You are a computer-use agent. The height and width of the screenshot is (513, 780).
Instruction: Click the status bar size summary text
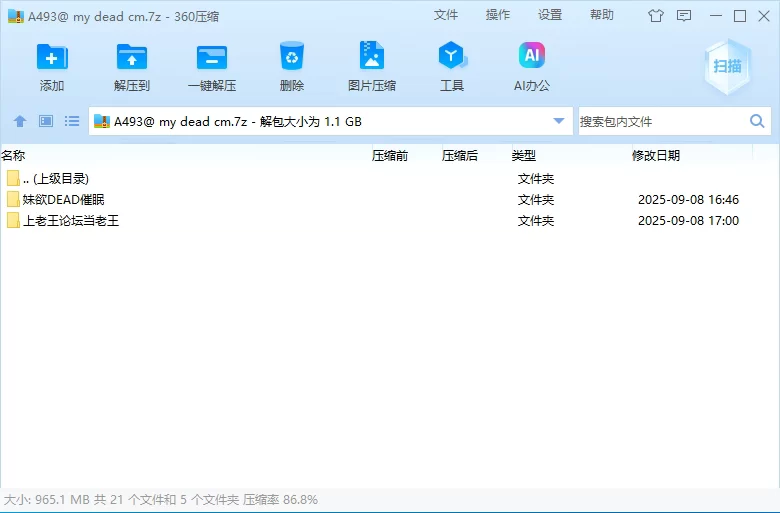coord(161,500)
